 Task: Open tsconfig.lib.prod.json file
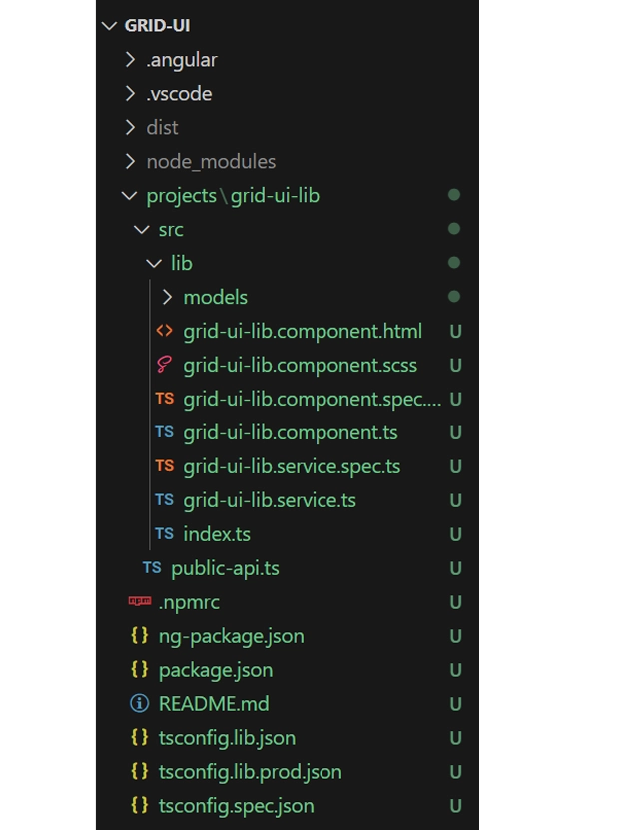[251, 772]
